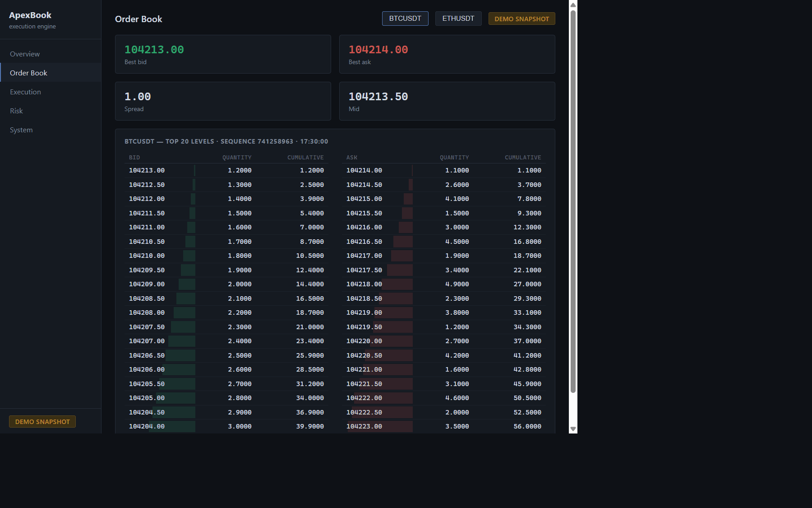Click the scrollbar up arrow
The image size is (812, 508).
coord(573,5)
